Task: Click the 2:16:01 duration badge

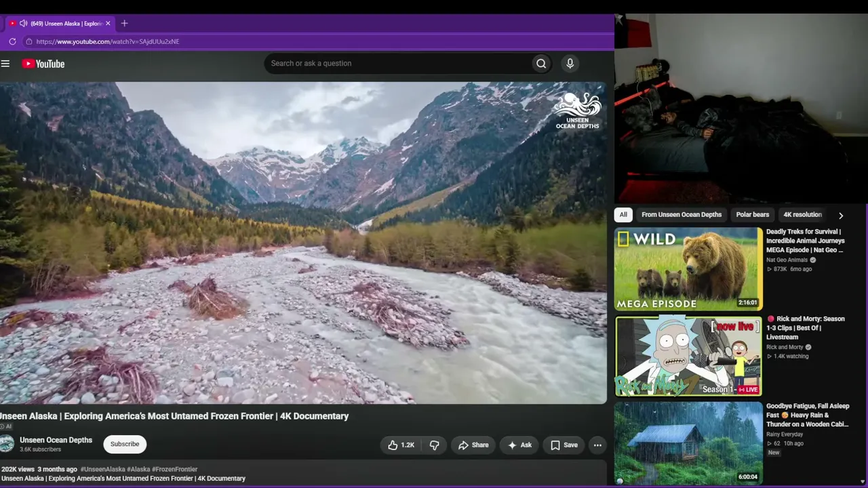Action: coord(747,303)
